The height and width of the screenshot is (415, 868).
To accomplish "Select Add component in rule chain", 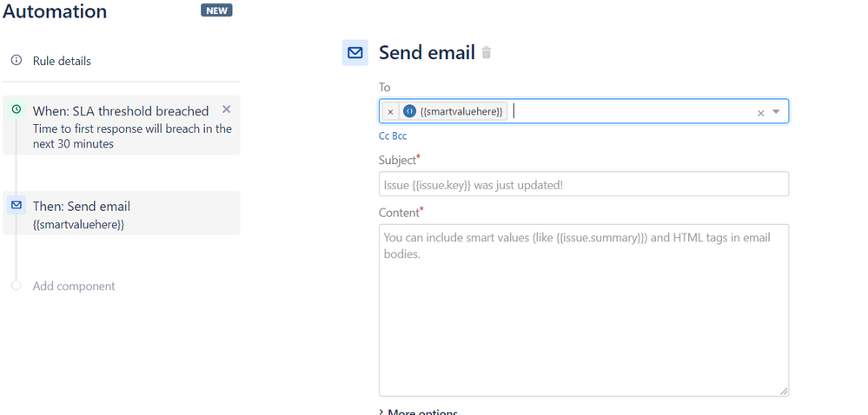I will click(x=74, y=287).
